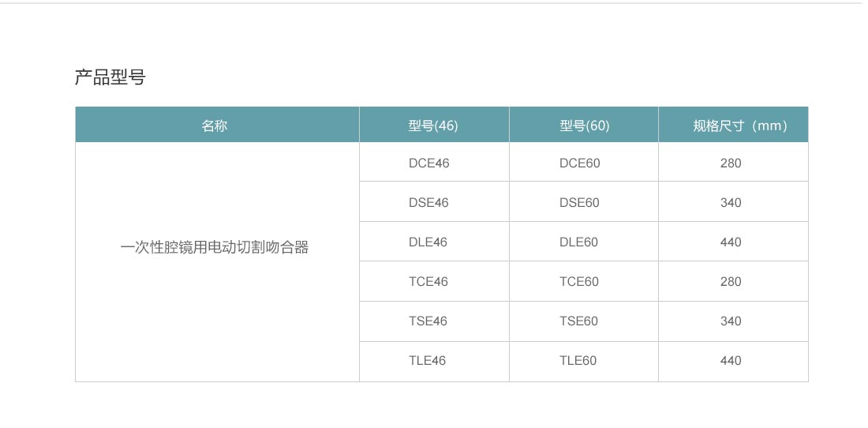Click the 型号(46) column header
The width and height of the screenshot is (868, 428).
[x=434, y=125]
